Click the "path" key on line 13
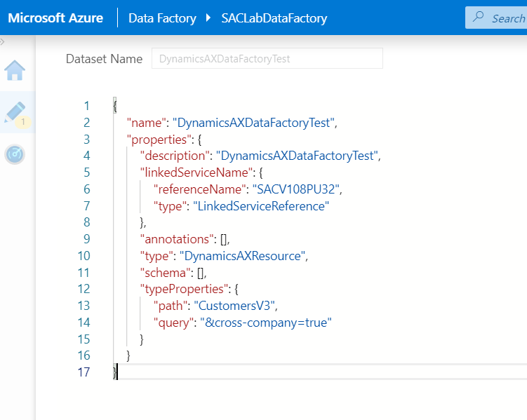 click(171, 306)
